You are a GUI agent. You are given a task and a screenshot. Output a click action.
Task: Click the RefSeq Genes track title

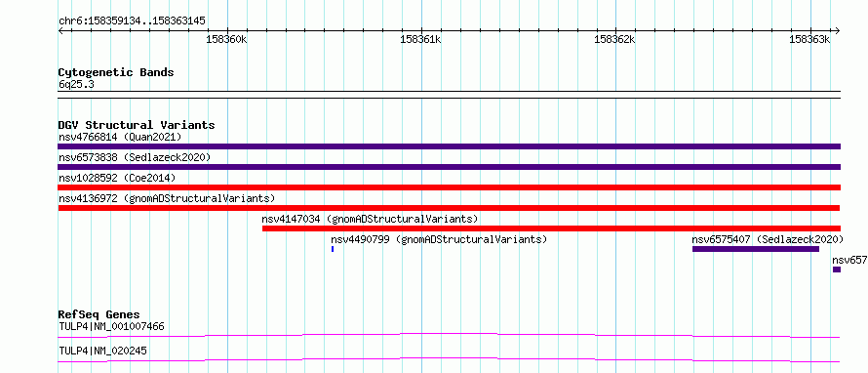(99, 314)
